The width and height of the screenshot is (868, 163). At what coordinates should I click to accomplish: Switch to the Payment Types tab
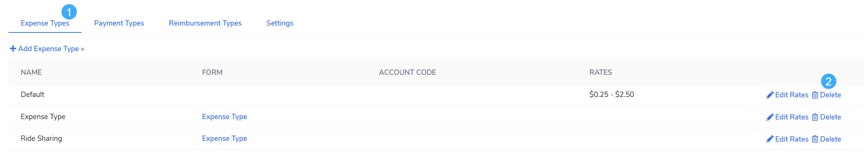click(119, 23)
